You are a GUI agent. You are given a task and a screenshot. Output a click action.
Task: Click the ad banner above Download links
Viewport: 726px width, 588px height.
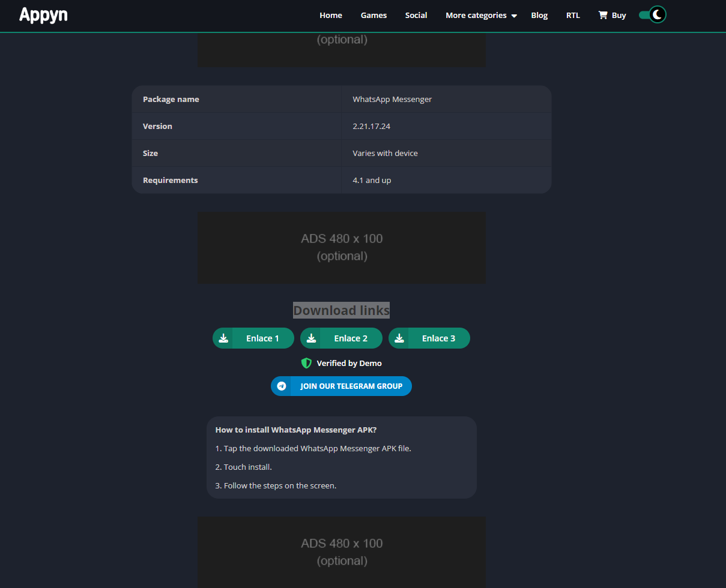[342, 248]
